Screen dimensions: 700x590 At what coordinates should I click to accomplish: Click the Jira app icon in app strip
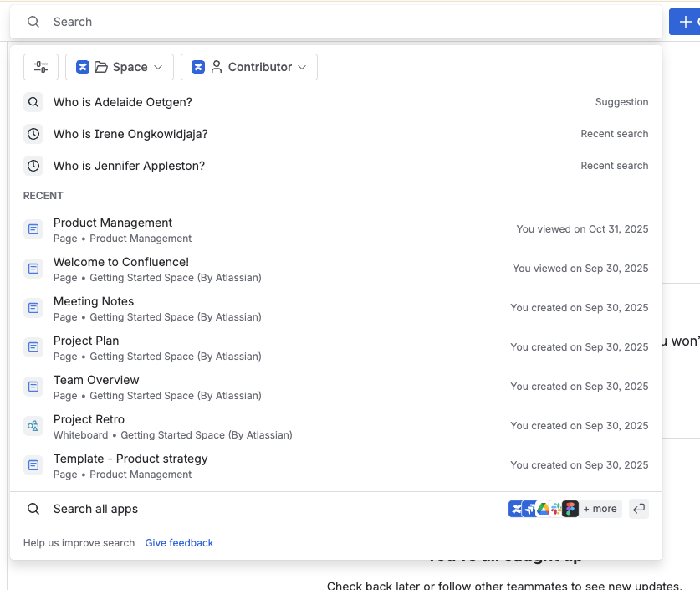(529, 509)
